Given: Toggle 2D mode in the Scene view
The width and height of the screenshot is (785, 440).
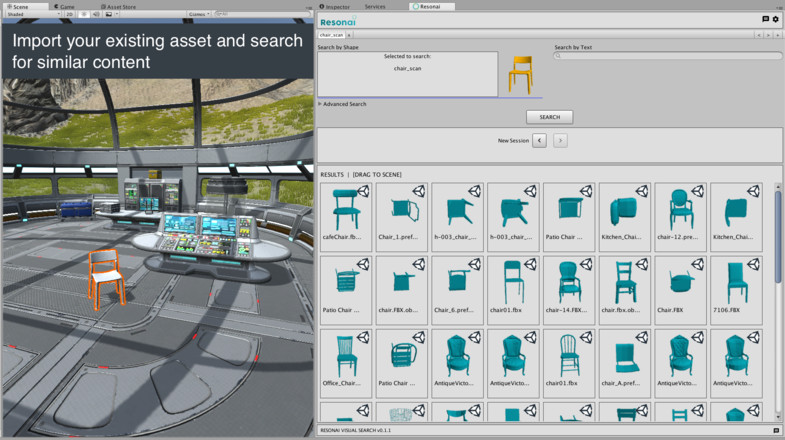Looking at the screenshot, I should (x=70, y=14).
